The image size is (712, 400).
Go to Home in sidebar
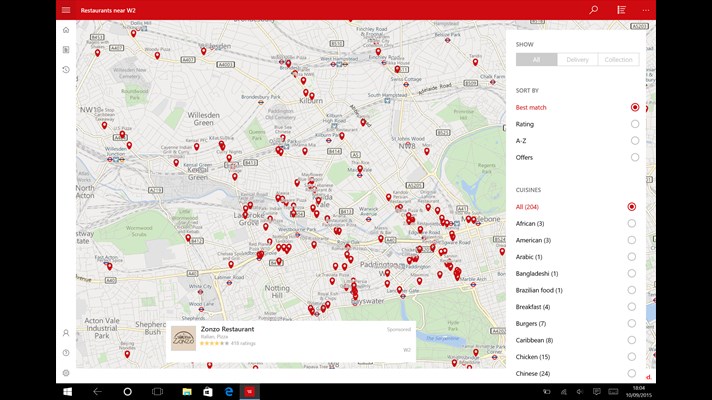[x=66, y=30]
